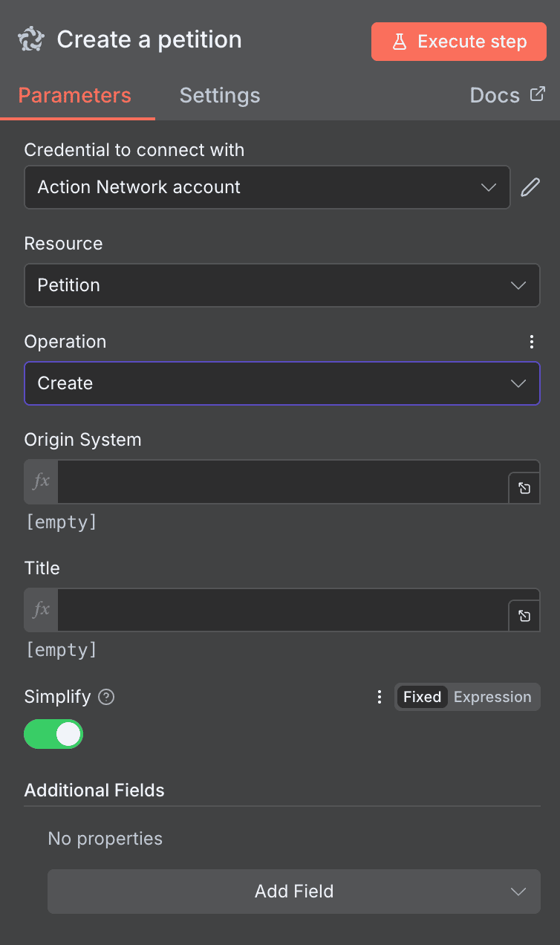Open the expression editor for Title

pyautogui.click(x=524, y=616)
